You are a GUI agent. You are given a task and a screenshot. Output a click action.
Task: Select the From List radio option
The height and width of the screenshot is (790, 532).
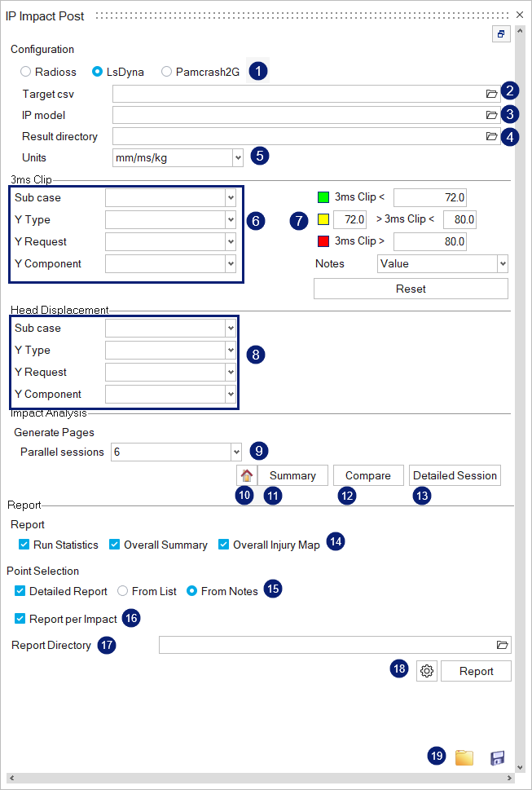point(123,591)
